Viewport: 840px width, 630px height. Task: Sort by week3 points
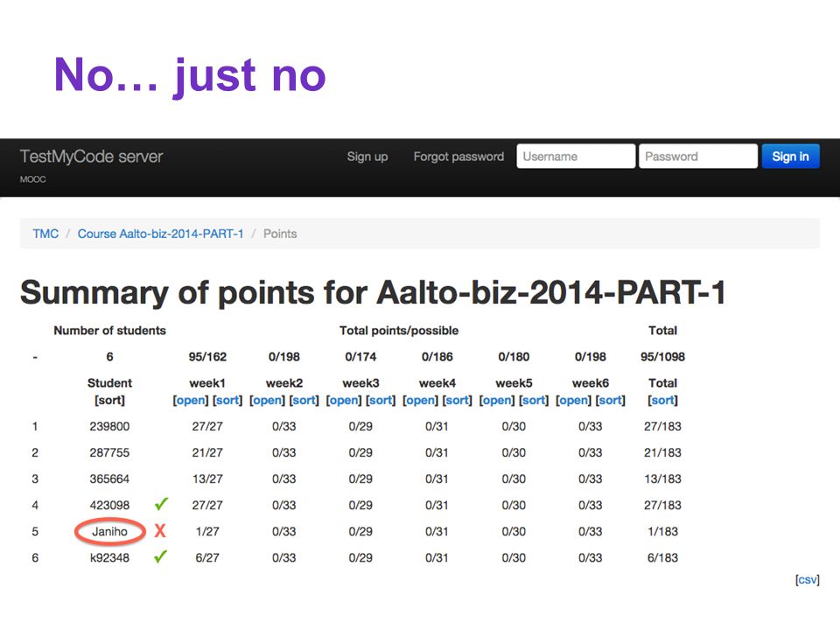[x=381, y=400]
